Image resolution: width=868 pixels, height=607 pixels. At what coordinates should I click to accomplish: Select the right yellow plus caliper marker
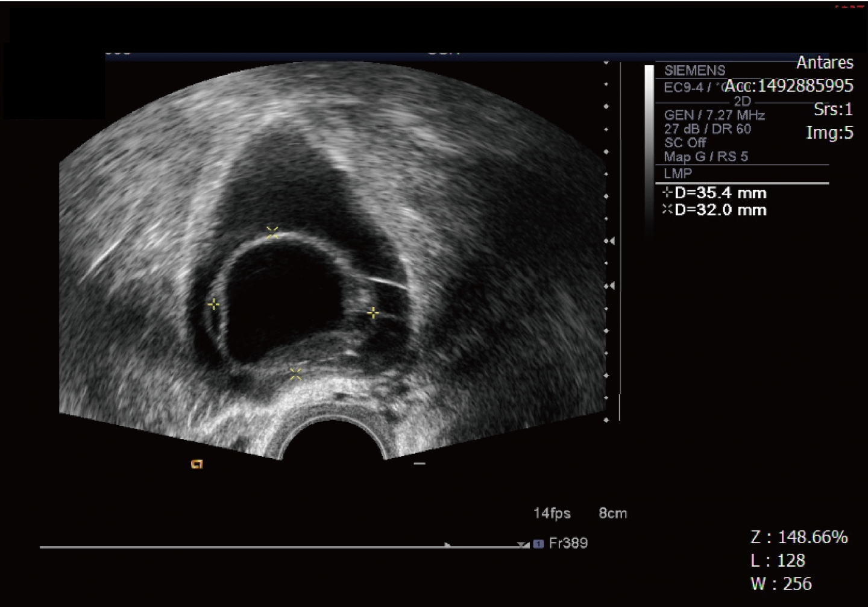(373, 313)
